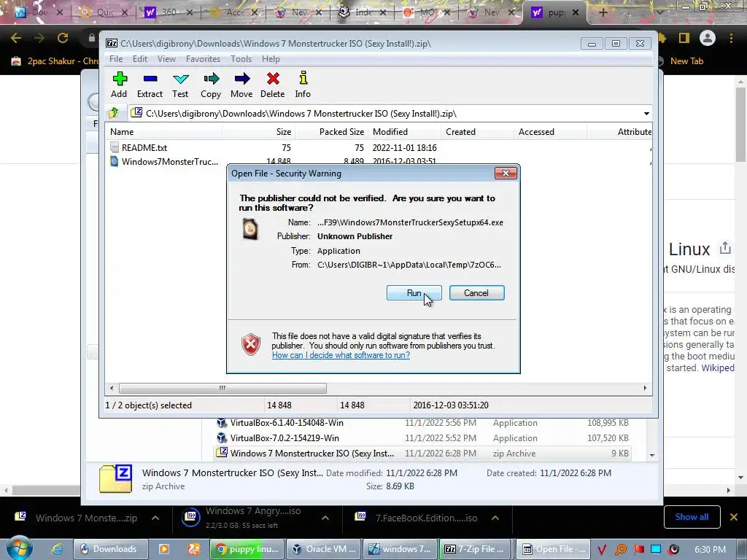Expand options chevron for Windows 7 Monste....zip download
The width and height of the screenshot is (747, 560).
156,518
